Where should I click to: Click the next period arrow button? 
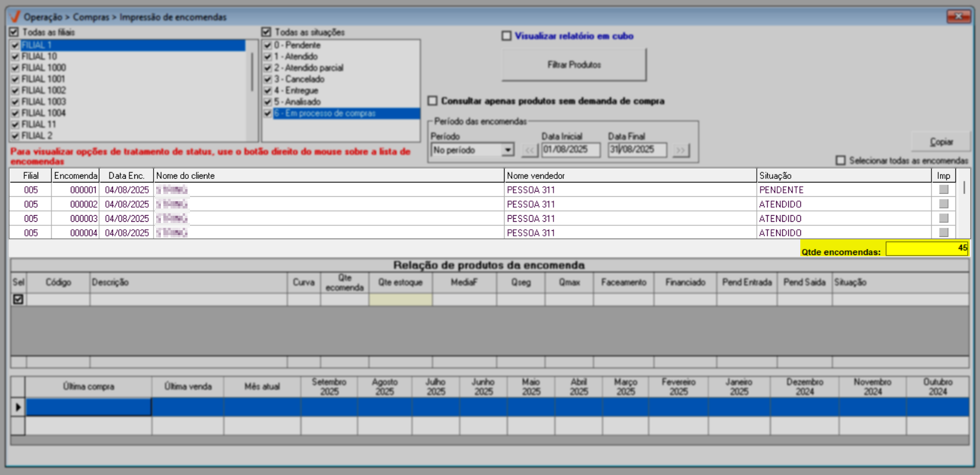pos(681,150)
